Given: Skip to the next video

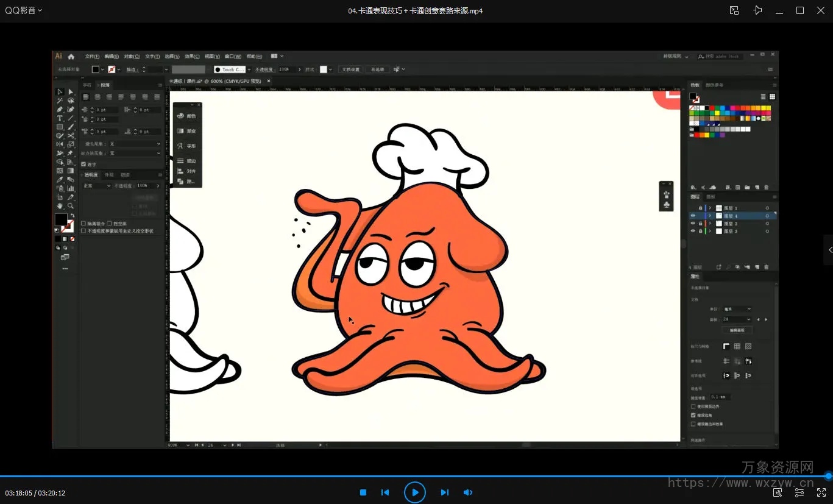Looking at the screenshot, I should [x=444, y=492].
